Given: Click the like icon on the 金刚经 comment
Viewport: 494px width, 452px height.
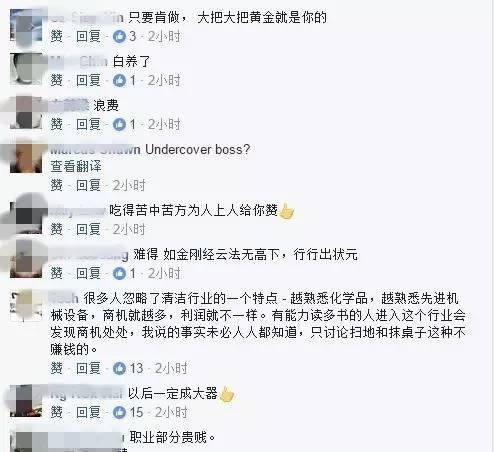Looking at the screenshot, I should [119, 273].
